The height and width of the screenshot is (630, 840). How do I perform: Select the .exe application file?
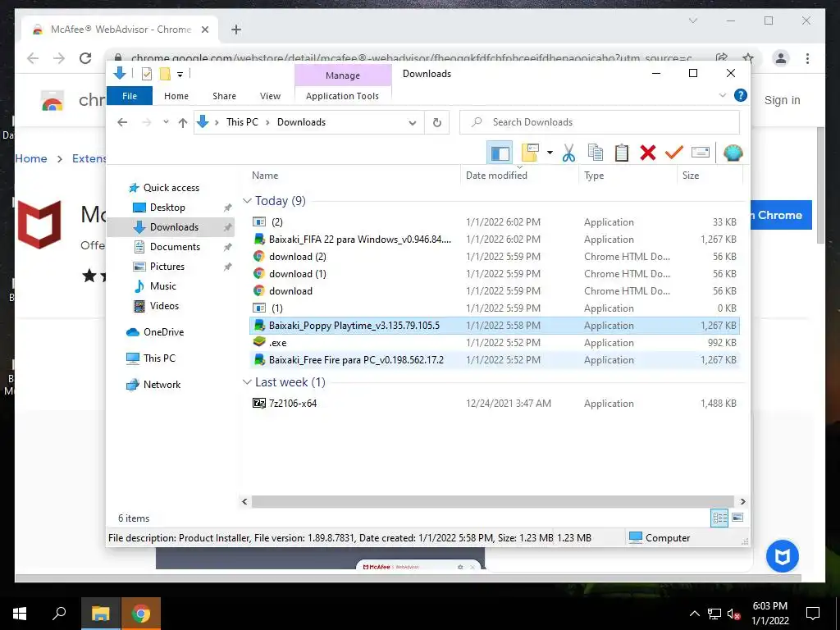tap(494, 342)
